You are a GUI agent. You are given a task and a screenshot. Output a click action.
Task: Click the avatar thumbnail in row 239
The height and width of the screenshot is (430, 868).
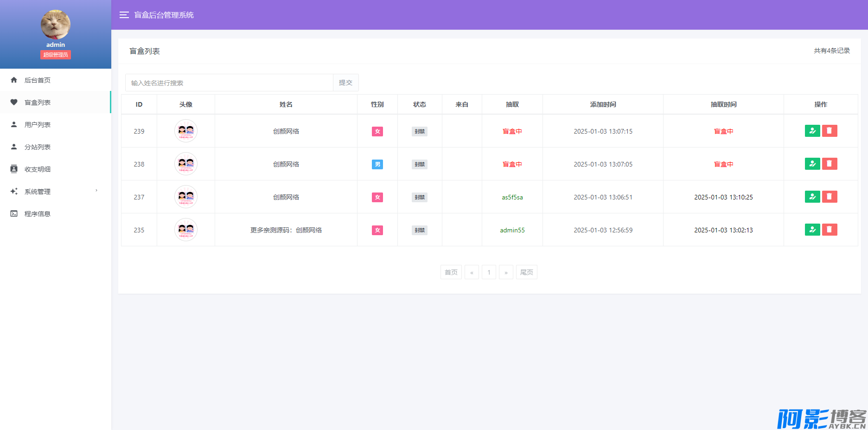coord(186,131)
